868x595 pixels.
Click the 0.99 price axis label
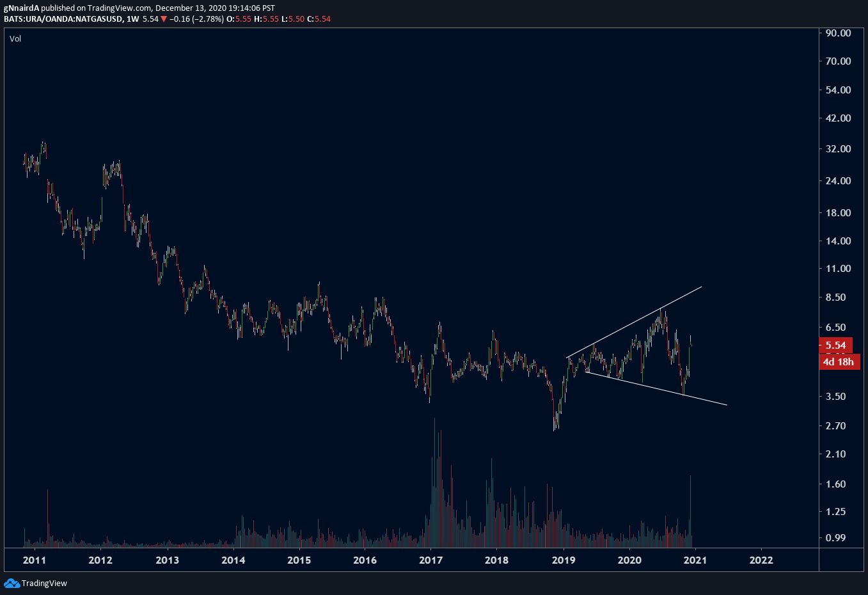pos(835,538)
